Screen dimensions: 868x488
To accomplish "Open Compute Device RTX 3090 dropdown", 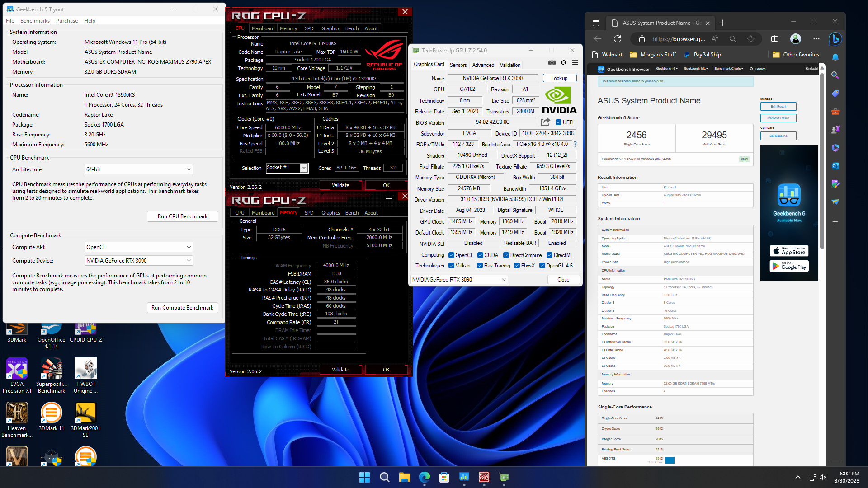I will pos(139,261).
